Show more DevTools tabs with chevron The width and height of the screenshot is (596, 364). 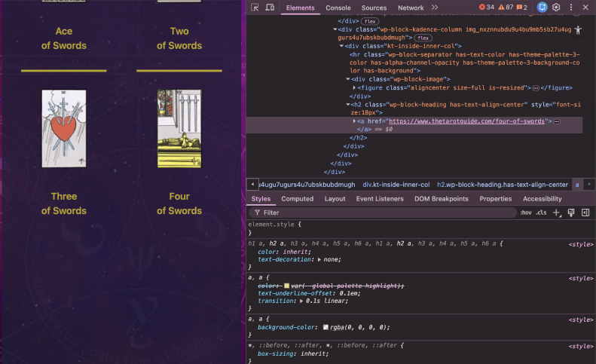click(435, 8)
